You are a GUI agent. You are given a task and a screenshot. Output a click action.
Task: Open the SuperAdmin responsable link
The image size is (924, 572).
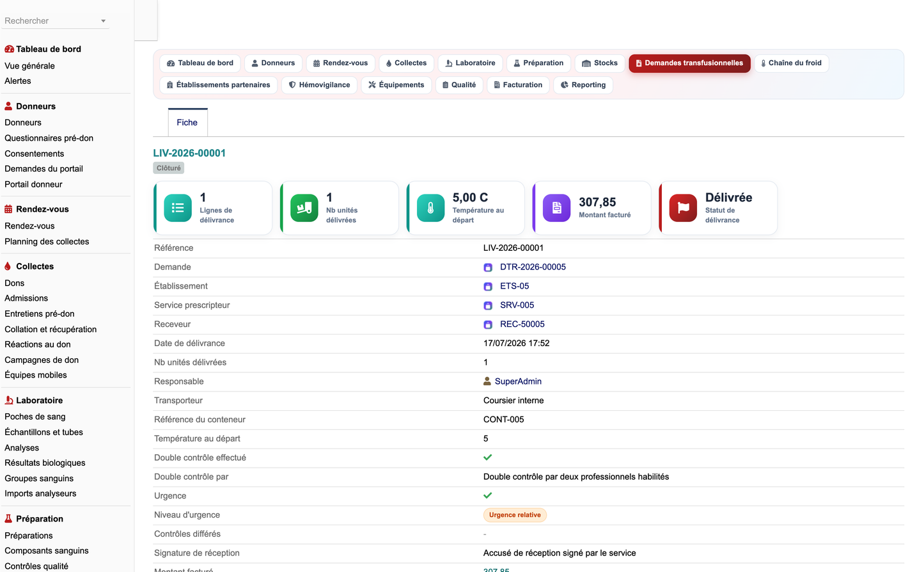pyautogui.click(x=518, y=382)
